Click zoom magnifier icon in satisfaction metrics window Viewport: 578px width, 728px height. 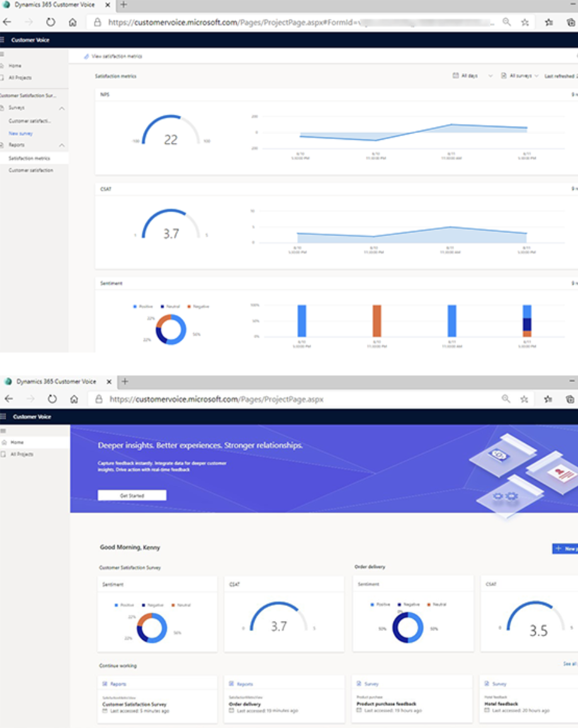506,22
